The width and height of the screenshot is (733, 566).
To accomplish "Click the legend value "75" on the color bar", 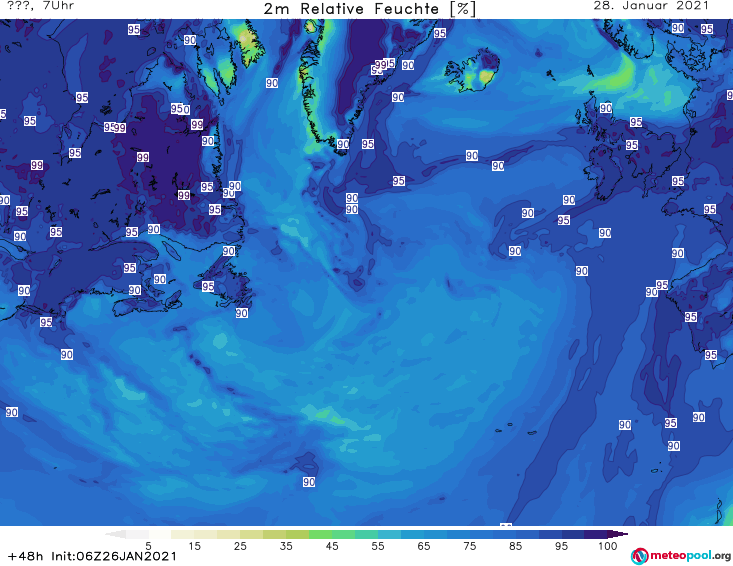I will click(x=470, y=546).
